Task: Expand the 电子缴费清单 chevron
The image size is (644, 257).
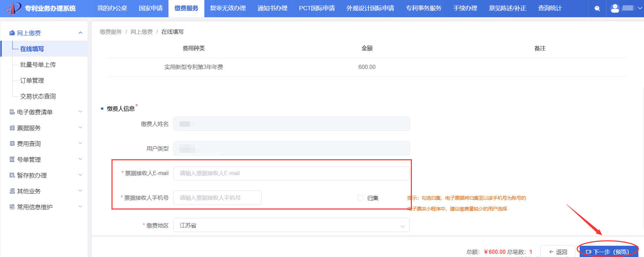Action: (80, 111)
